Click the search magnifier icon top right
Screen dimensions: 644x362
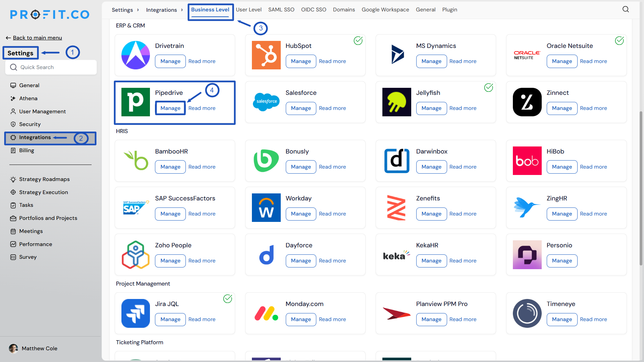point(626,9)
